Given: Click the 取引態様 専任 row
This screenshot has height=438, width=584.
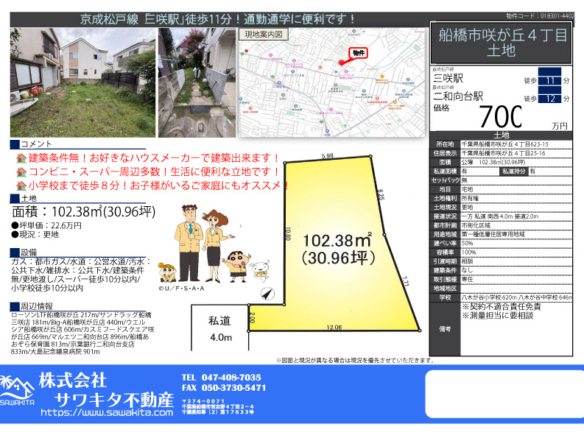Looking at the screenshot, I should 501,279.
